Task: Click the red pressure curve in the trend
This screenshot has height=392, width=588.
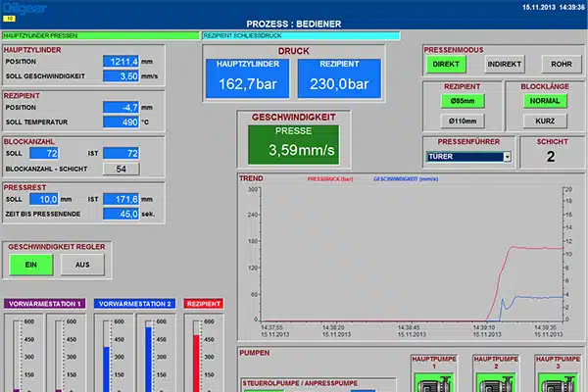Action: (536, 248)
